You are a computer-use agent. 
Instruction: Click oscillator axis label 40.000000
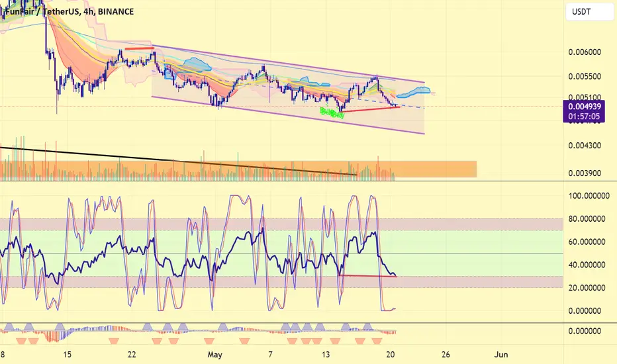pyautogui.click(x=587, y=265)
